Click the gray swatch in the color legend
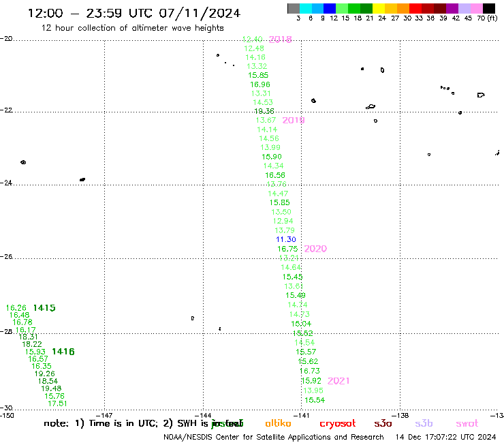The height and width of the screenshot is (443, 504). point(294,8)
